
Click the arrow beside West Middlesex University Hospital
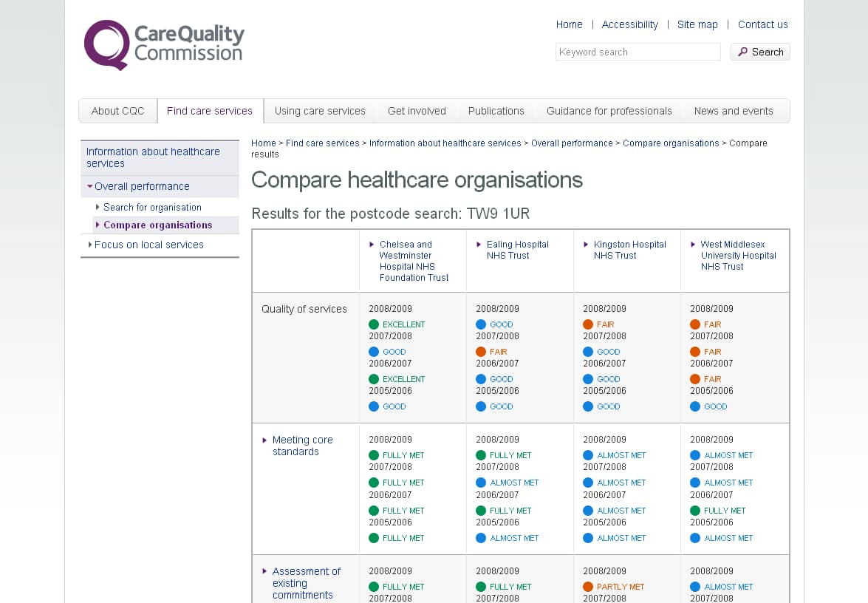693,245
